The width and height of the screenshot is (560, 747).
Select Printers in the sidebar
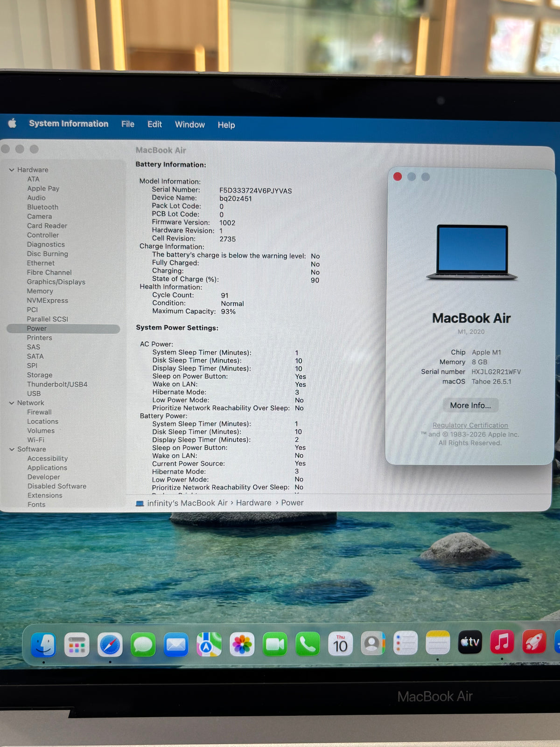(x=39, y=338)
